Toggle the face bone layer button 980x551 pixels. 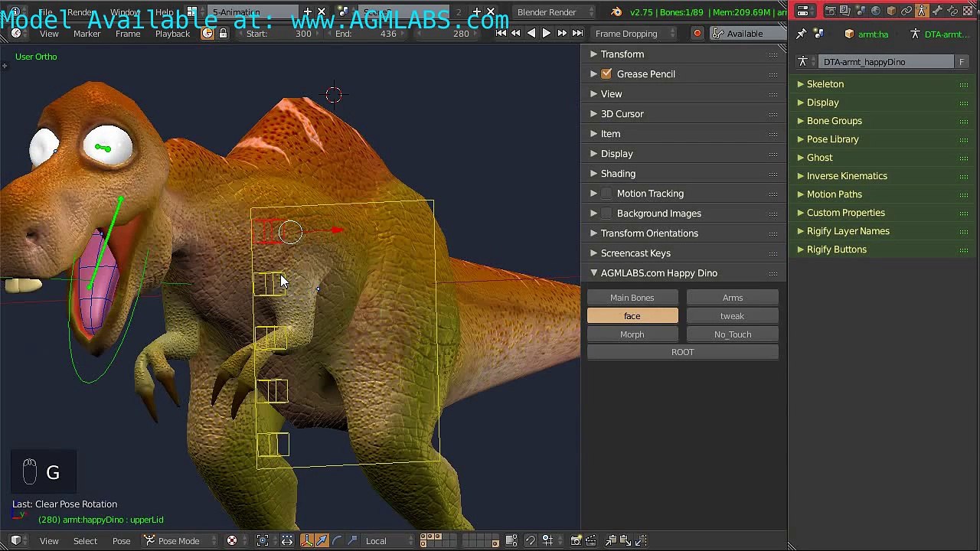(632, 315)
